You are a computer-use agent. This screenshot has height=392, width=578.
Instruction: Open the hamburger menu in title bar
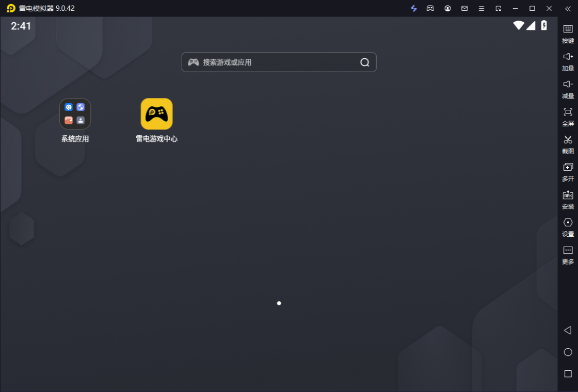coord(481,8)
